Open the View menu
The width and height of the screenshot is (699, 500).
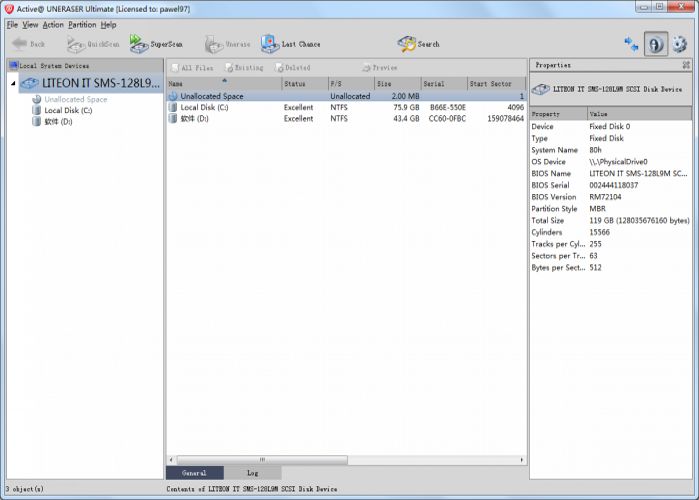(30, 25)
